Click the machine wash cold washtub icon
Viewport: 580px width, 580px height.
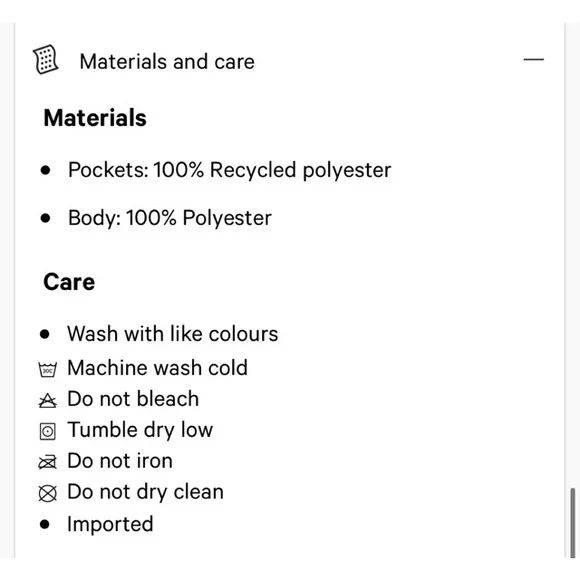tap(48, 369)
